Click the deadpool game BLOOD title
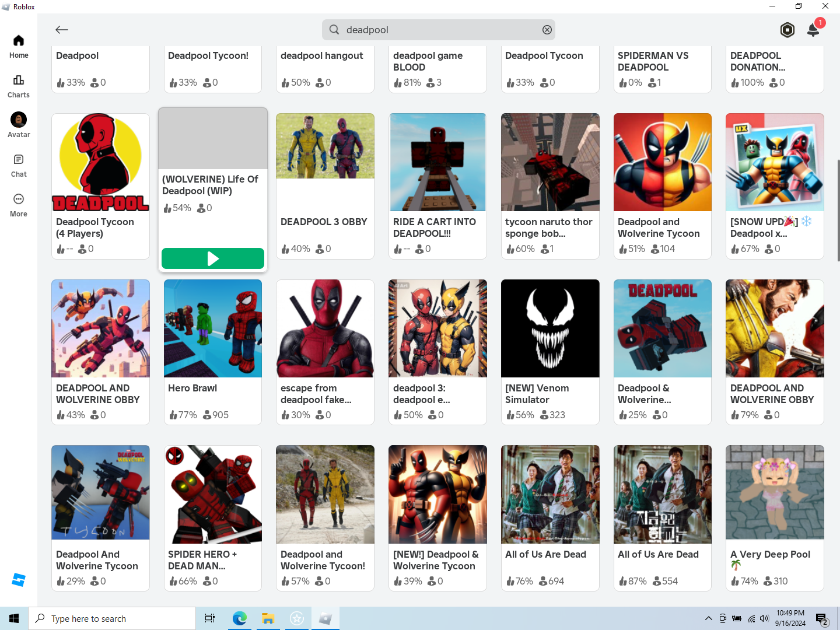Screen dimensions: 840x630 point(428,61)
